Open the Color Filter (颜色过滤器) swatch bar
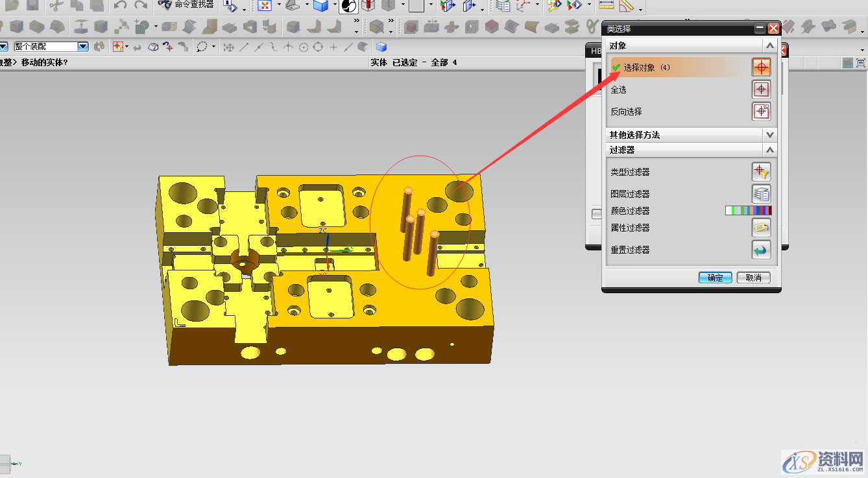 tap(748, 211)
